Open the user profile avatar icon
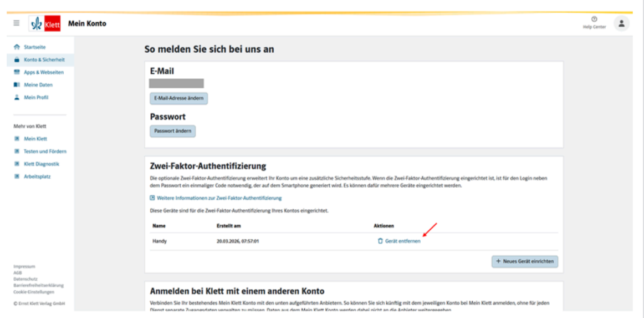Image resolution: width=644 pixels, height=318 pixels. (x=621, y=23)
